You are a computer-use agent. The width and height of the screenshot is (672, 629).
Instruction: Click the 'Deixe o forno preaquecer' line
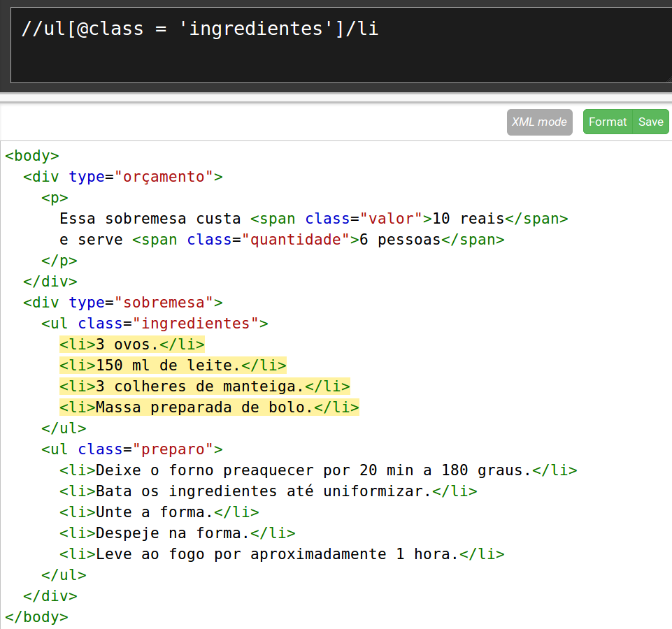pos(318,470)
